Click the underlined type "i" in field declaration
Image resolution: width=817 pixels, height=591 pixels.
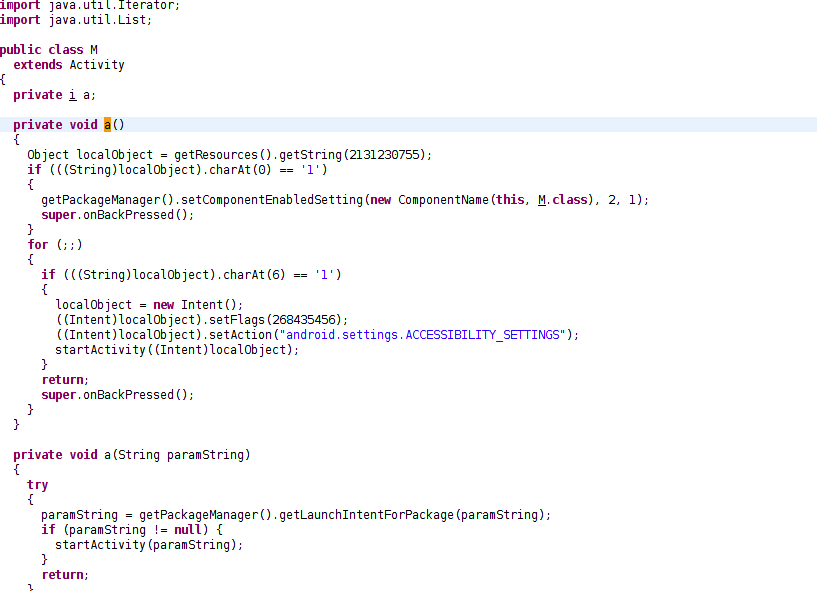click(72, 95)
